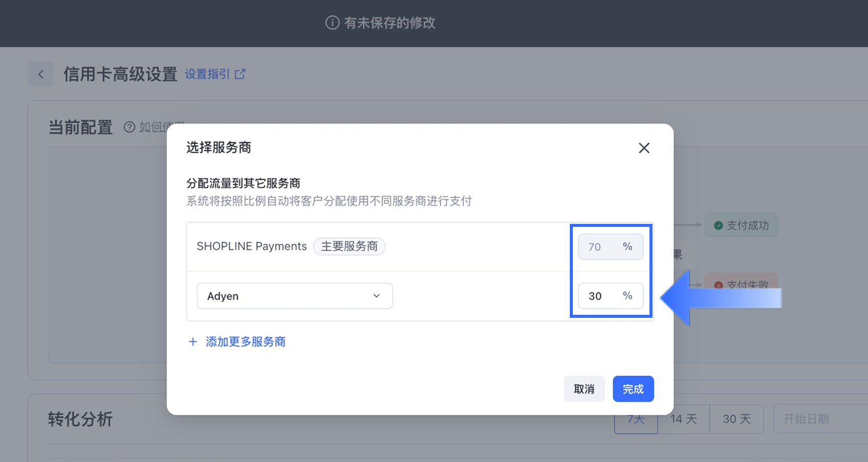Image resolution: width=868 pixels, height=462 pixels.
Task: Select the 7天 range tab
Action: click(x=636, y=419)
